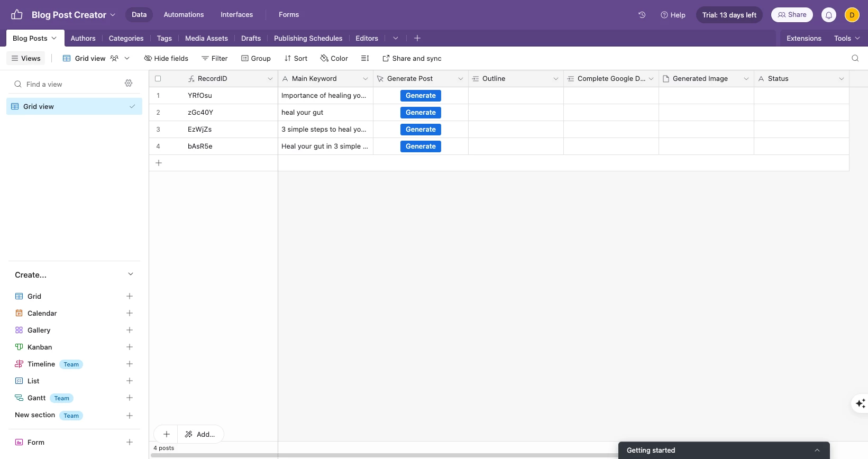868x459 pixels.
Task: Open the Tools dropdown
Action: tap(847, 38)
